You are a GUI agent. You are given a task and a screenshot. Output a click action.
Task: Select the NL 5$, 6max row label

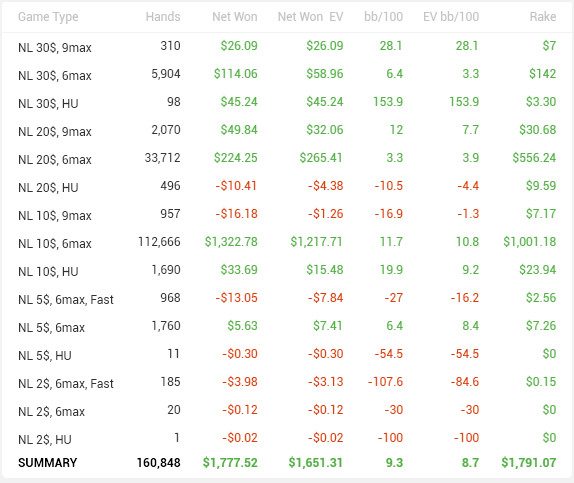(x=52, y=328)
